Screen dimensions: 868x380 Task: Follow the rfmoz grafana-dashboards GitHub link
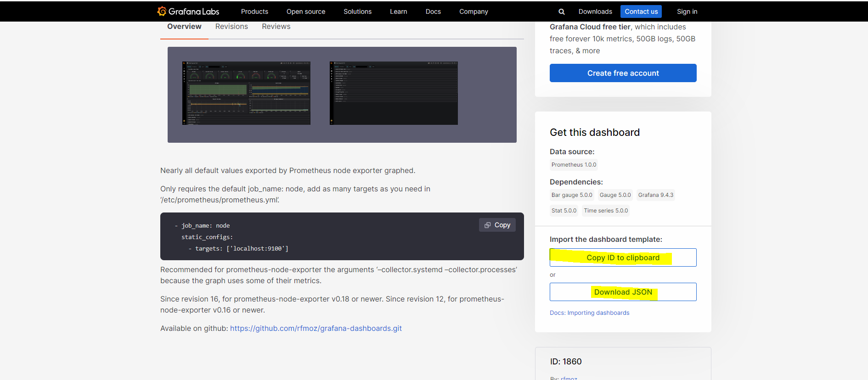coord(316,329)
